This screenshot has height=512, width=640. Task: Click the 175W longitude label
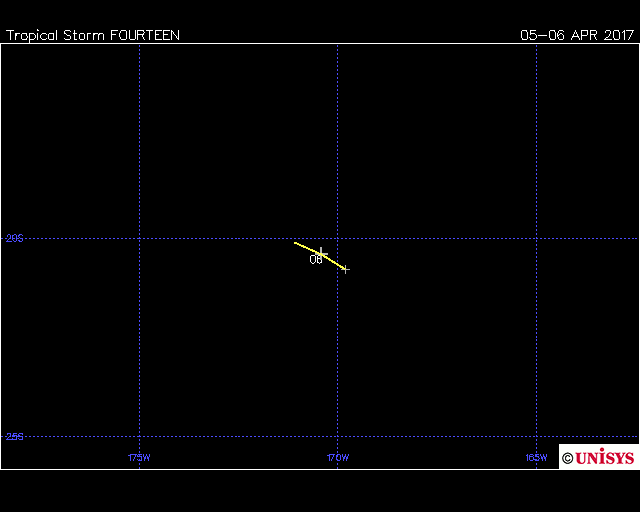pos(139,458)
